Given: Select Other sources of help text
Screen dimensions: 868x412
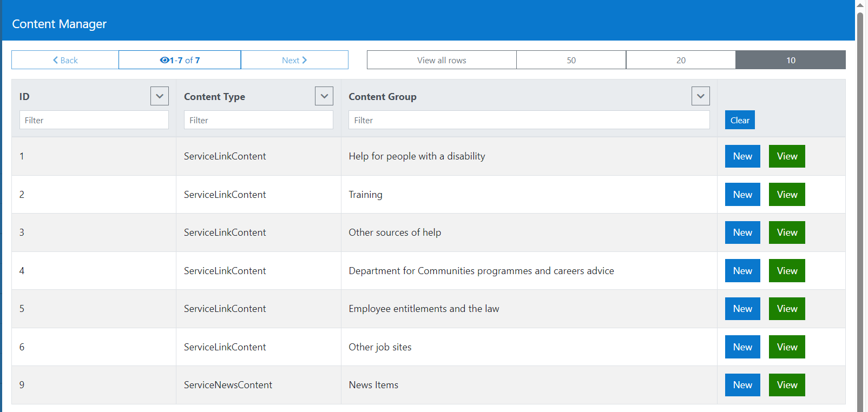Looking at the screenshot, I should [x=394, y=232].
